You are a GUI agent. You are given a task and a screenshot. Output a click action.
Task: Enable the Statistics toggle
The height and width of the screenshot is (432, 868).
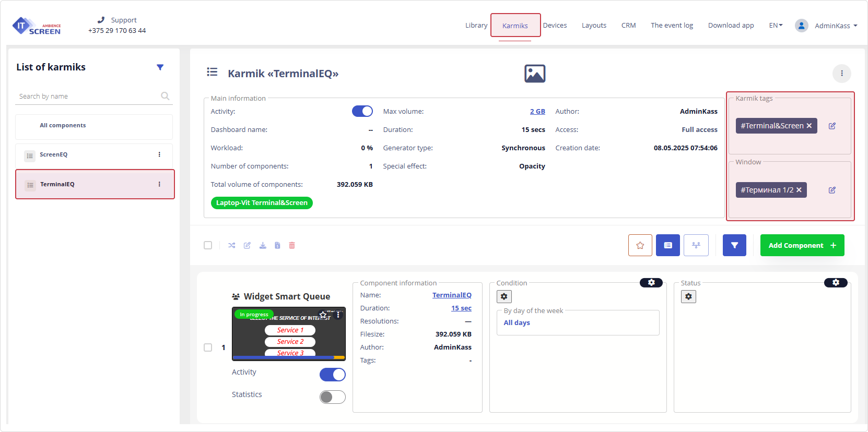click(332, 397)
